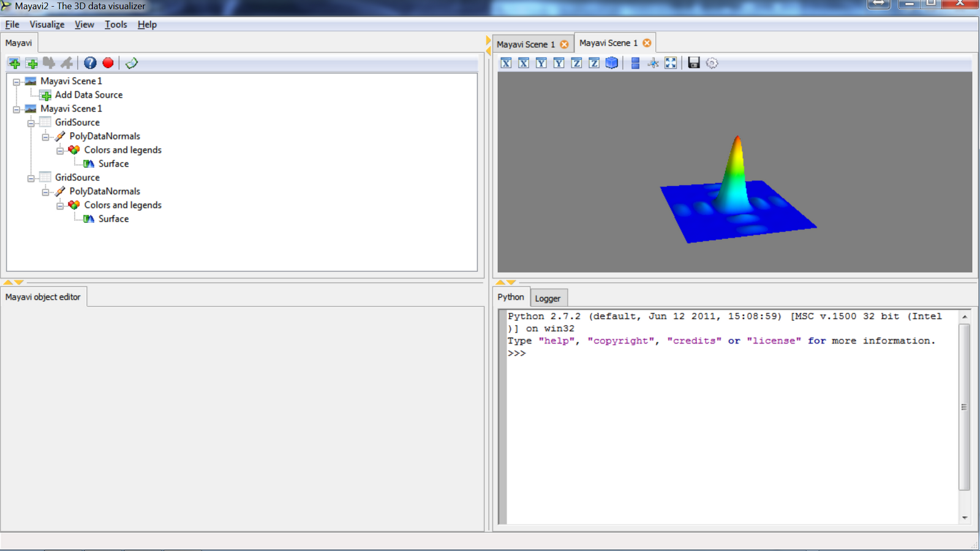The height and width of the screenshot is (551, 980).
Task: Toggle the axes orientation marker
Action: tap(654, 63)
